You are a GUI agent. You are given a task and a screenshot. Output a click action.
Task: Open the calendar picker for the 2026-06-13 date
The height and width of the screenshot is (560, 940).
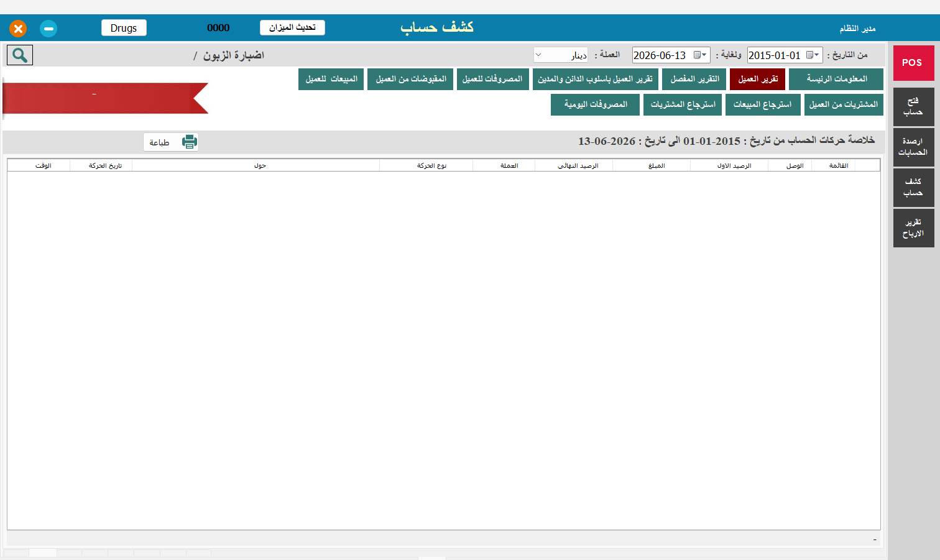[699, 55]
